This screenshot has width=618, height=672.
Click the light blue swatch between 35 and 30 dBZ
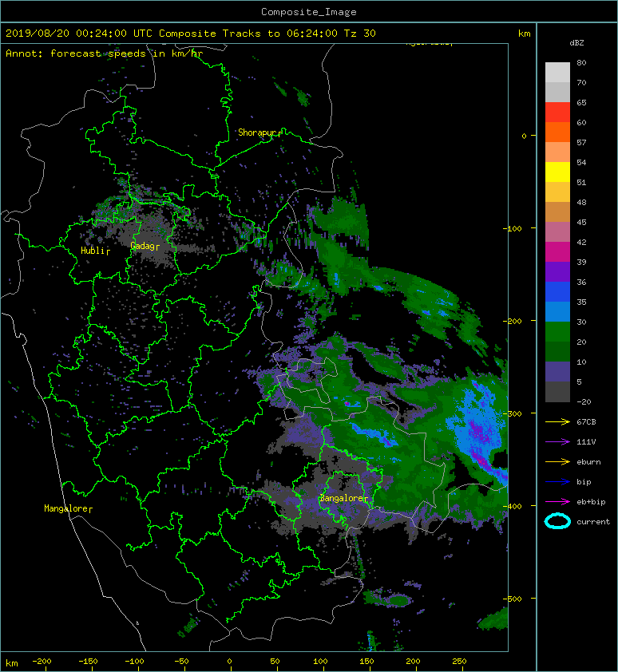coord(557,312)
